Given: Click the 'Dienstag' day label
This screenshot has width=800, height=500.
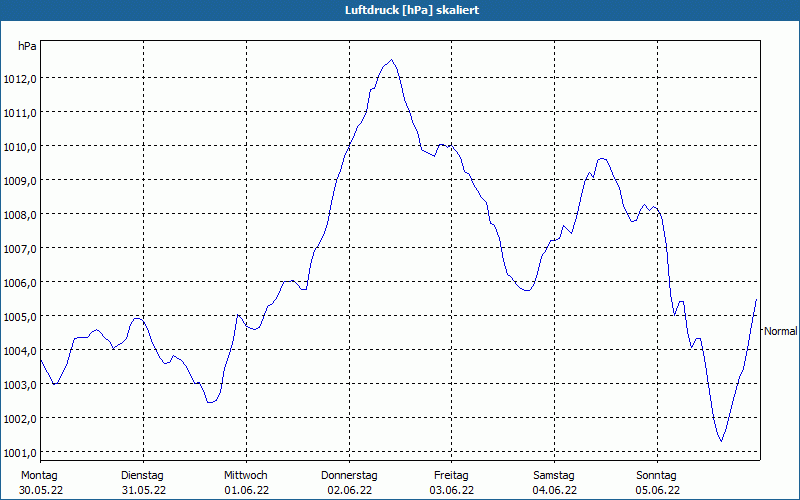Looking at the screenshot, I should point(142,476).
